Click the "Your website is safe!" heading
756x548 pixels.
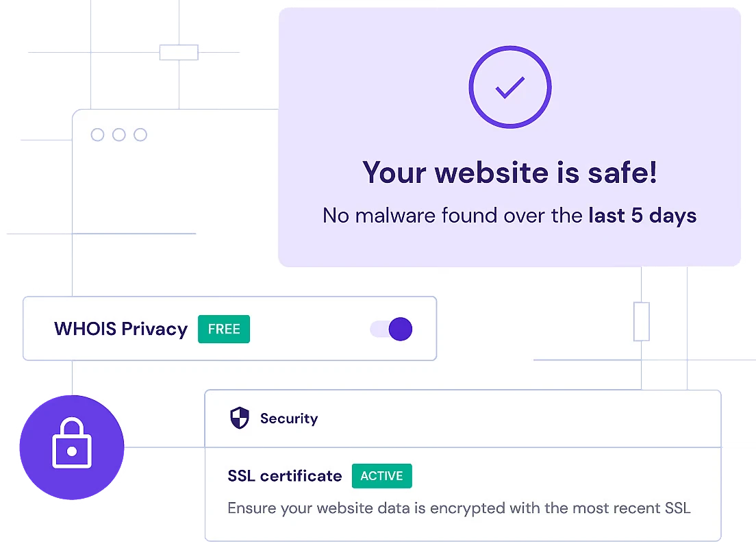tap(509, 172)
